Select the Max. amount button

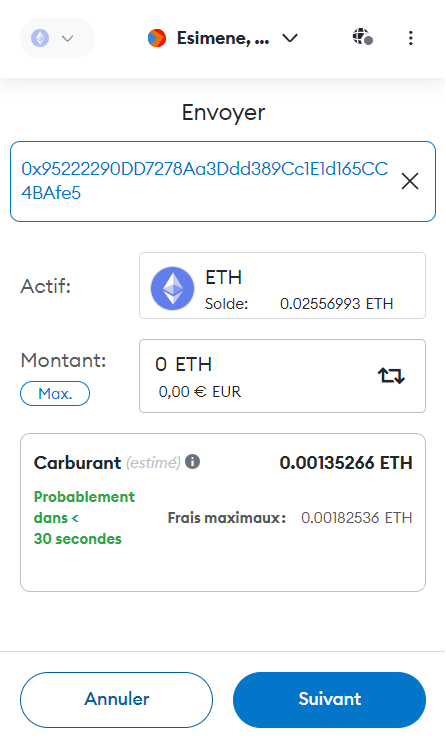click(55, 394)
